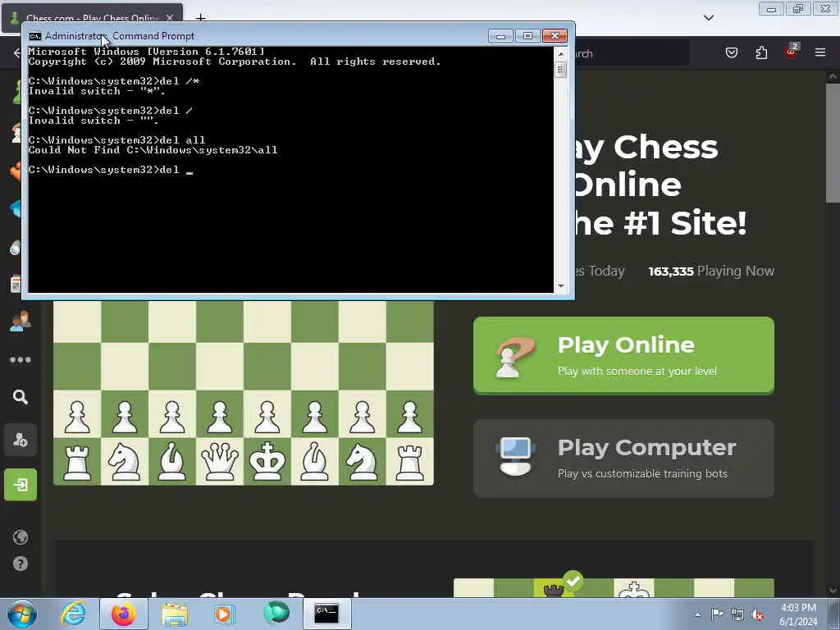The width and height of the screenshot is (840, 630).
Task: Click the '163,335 Playing Now' text
Action: click(711, 271)
